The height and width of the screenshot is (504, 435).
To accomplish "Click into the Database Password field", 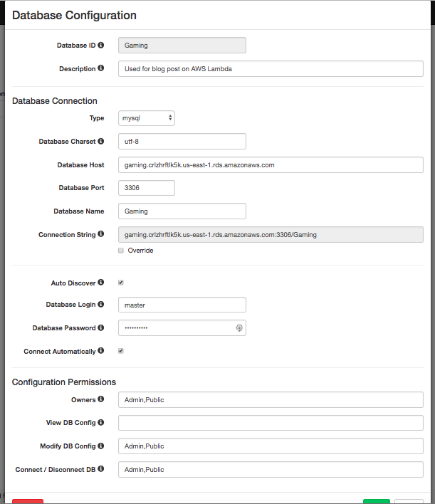I will tap(182, 328).
